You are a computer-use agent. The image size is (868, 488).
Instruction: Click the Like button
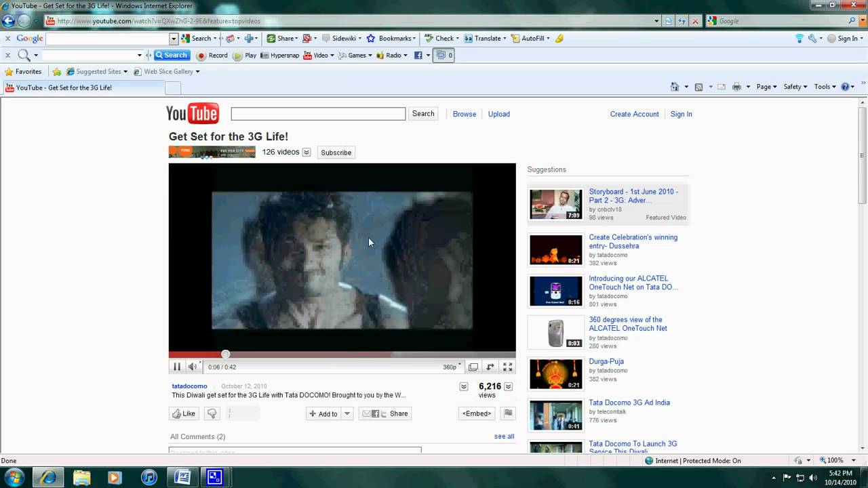184,413
